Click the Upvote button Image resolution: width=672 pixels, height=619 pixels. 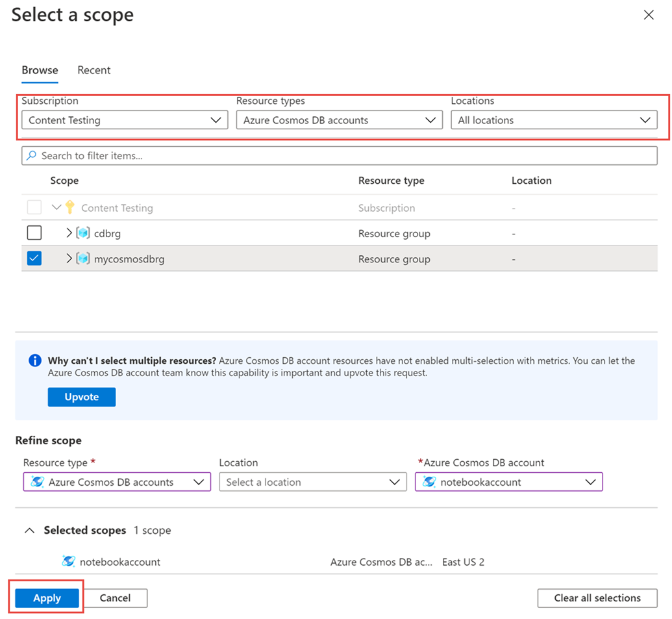click(81, 397)
